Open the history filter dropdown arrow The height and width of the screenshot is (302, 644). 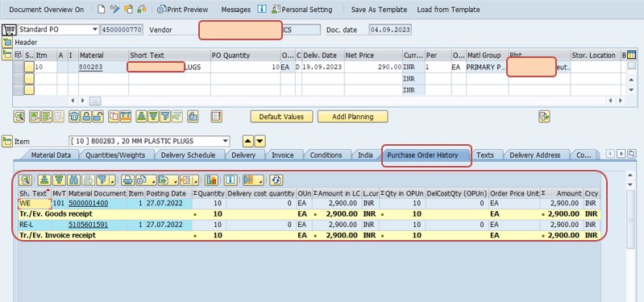112,180
